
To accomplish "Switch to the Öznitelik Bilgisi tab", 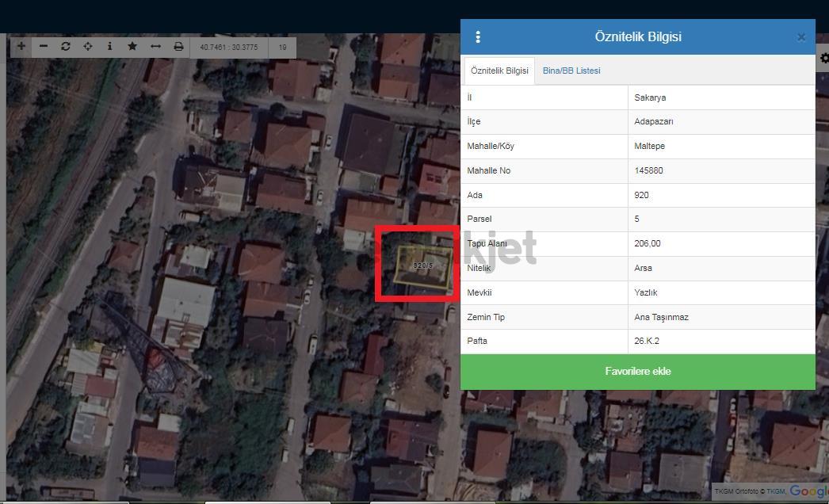I will pos(499,71).
